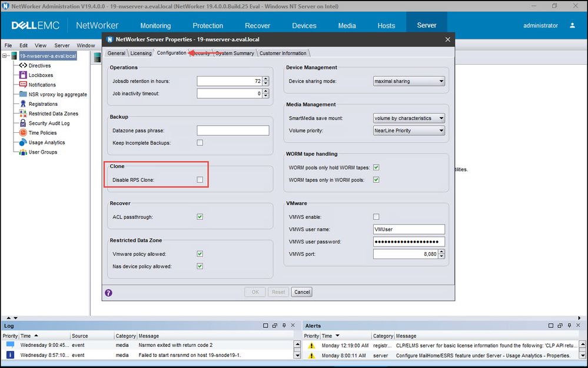Open the SmartMedia save mount dropdown

(409, 118)
